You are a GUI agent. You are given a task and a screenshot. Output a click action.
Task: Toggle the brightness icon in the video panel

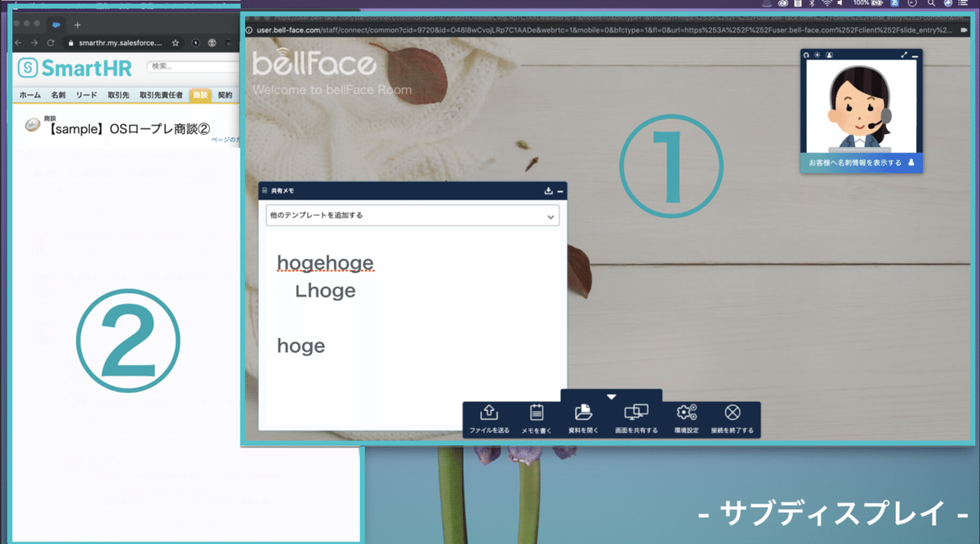[817, 55]
